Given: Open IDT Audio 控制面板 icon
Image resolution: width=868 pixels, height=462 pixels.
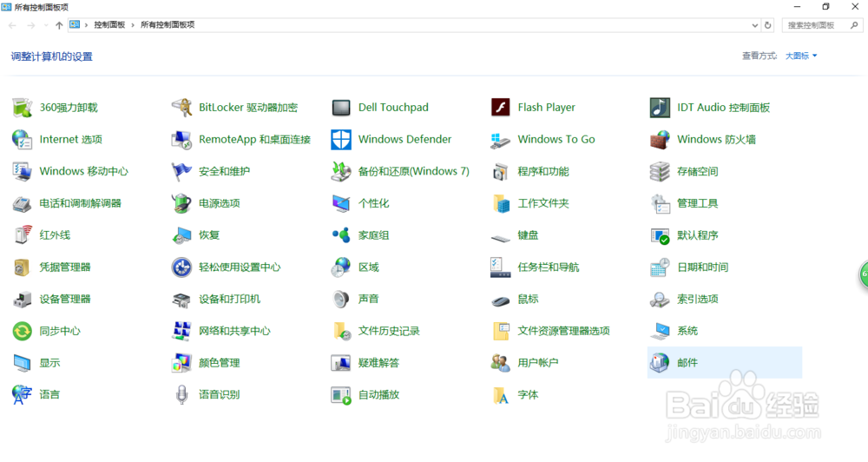Looking at the screenshot, I should coord(660,108).
